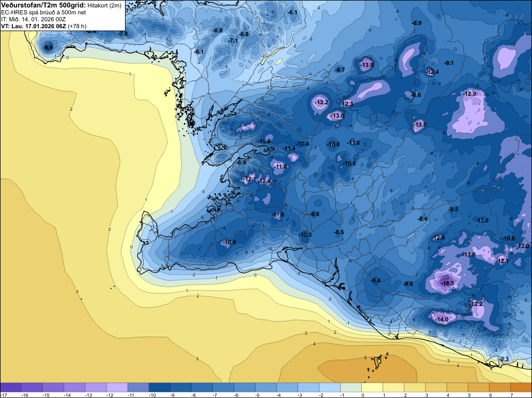Select the -13.2 temperature value
The width and height of the screenshot is (532, 398).
point(322,102)
